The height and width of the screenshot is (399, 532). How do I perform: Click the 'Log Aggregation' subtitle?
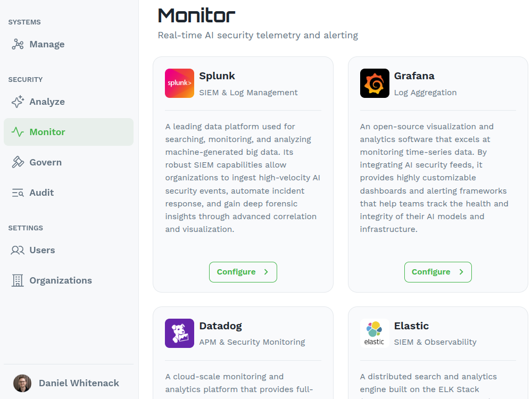(x=425, y=92)
